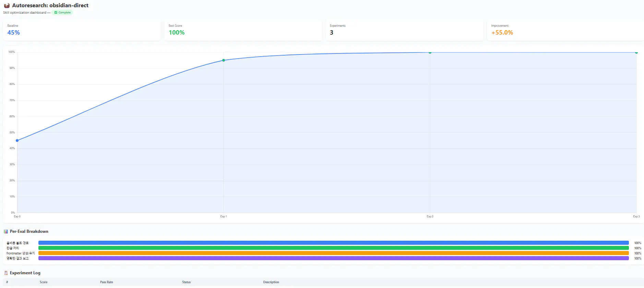644x288 pixels.
Task: Select the Exp 0 data point on chart
Action: click(x=17, y=141)
